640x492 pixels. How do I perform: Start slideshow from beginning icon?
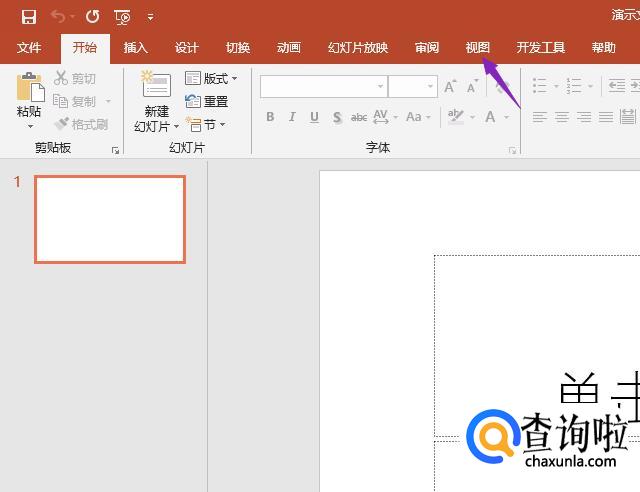coord(122,16)
